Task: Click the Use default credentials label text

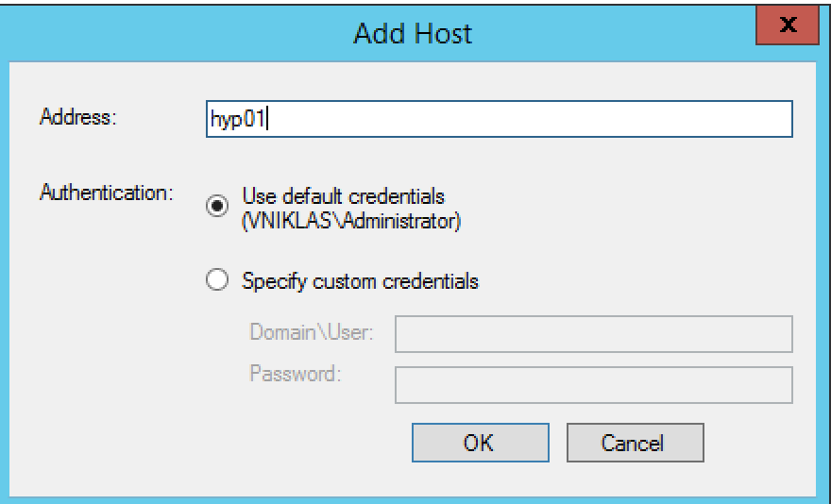Action: [343, 196]
